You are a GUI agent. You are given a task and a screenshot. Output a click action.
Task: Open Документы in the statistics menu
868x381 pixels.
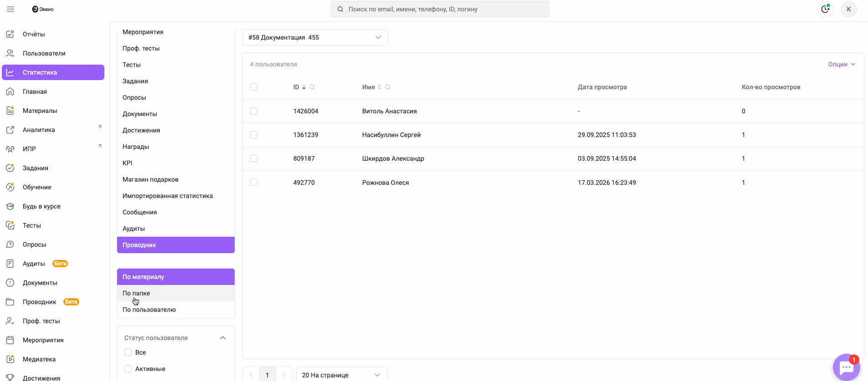pos(140,114)
